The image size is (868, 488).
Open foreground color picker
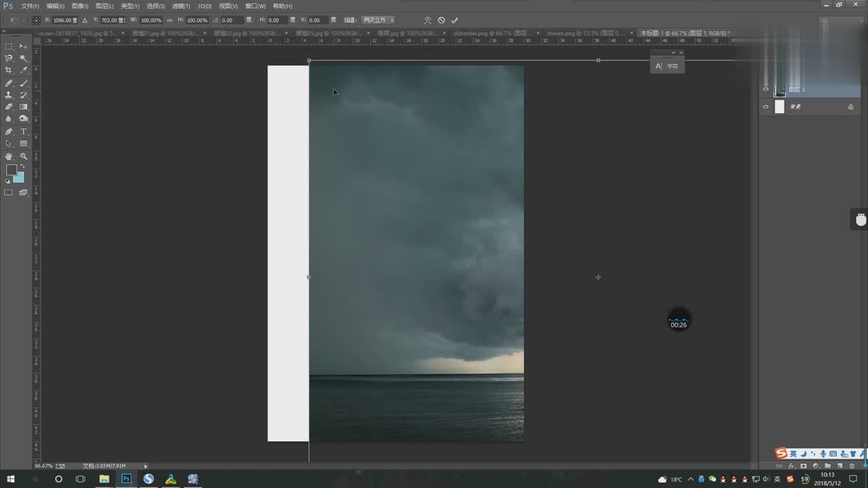click(12, 170)
